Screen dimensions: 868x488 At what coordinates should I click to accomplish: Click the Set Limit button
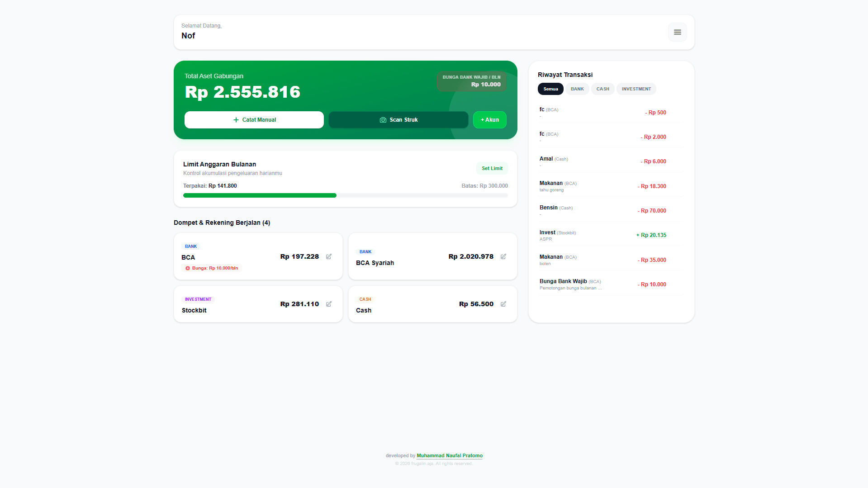pos(492,168)
